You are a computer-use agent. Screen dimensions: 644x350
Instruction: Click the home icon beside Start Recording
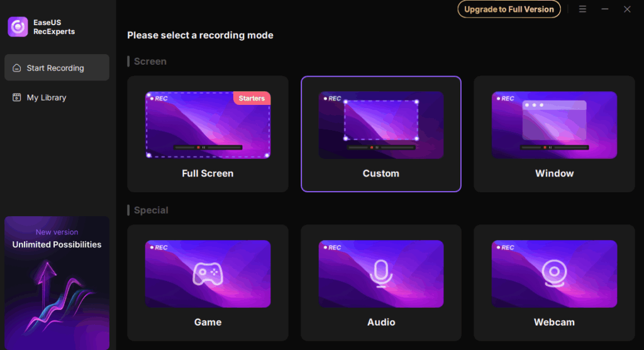click(17, 68)
